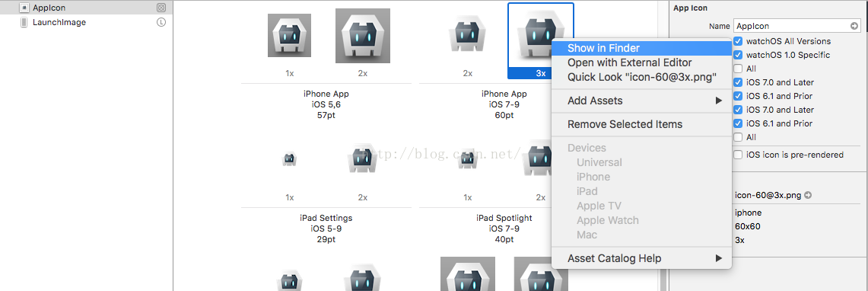The height and width of the screenshot is (291, 868).
Task: Click the app icon badge on the AppIcon row
Action: click(161, 8)
